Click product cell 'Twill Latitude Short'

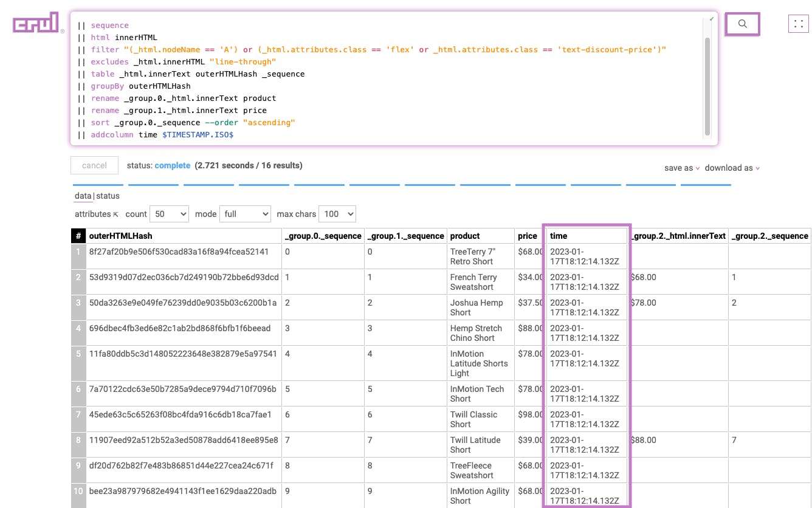coord(481,445)
